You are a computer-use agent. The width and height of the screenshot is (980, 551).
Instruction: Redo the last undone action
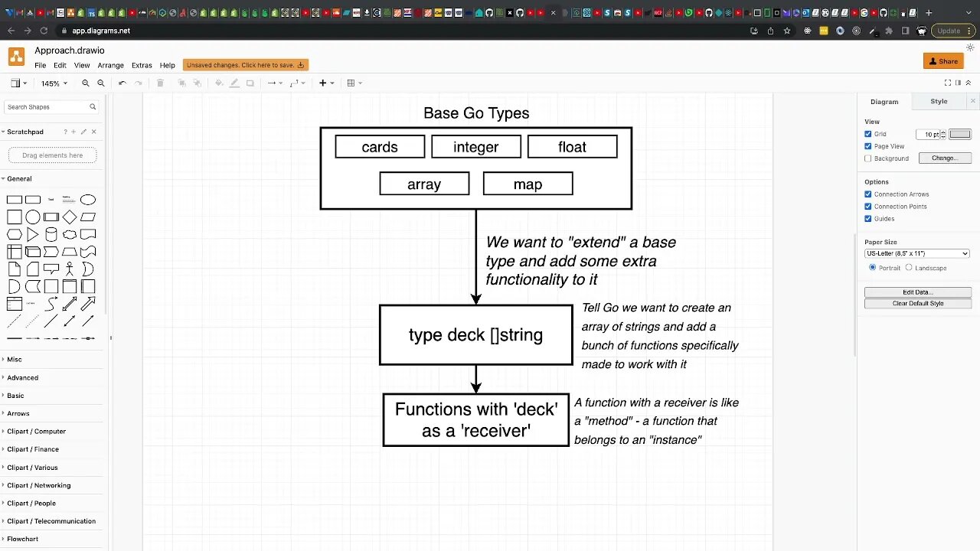point(139,83)
